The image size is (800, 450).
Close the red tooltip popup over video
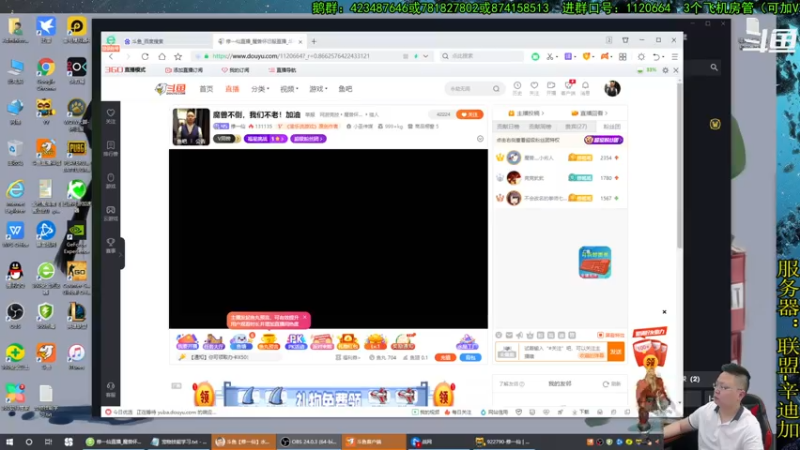(x=305, y=317)
